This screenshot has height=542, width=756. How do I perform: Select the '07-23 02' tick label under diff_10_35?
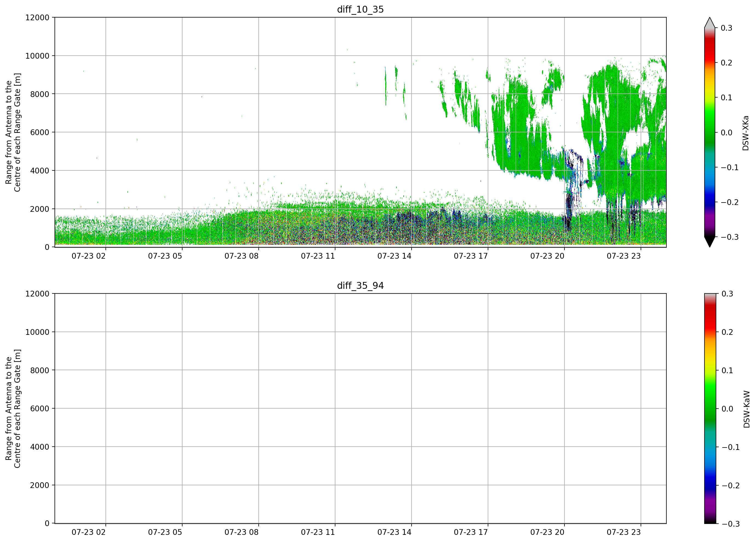[89, 256]
